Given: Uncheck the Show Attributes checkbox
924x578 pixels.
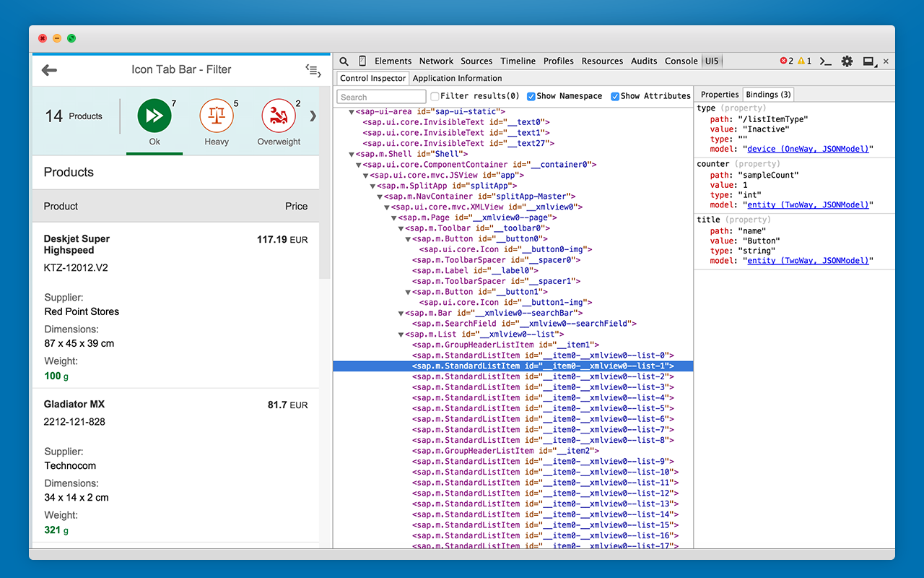Looking at the screenshot, I should tap(616, 95).
